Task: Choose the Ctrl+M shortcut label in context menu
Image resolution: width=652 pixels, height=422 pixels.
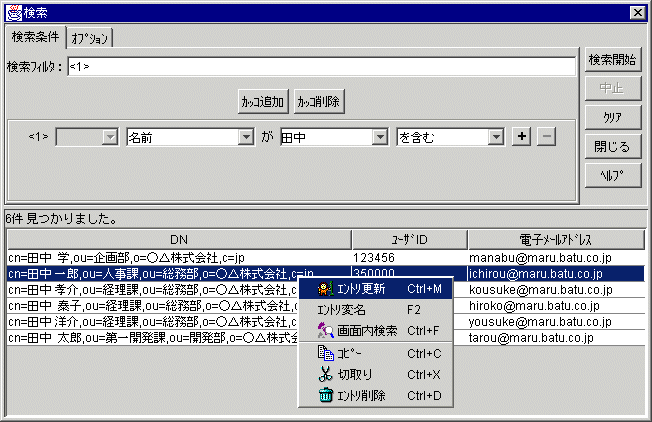Action: click(x=424, y=289)
